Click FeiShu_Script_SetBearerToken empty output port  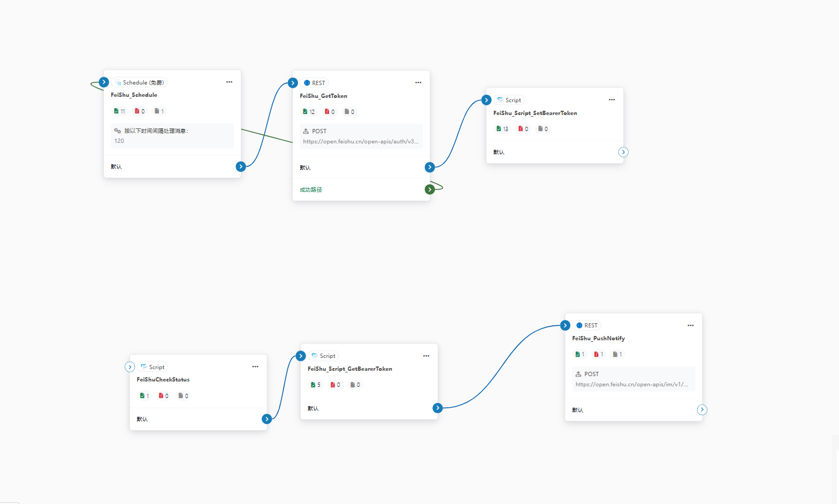(x=623, y=152)
